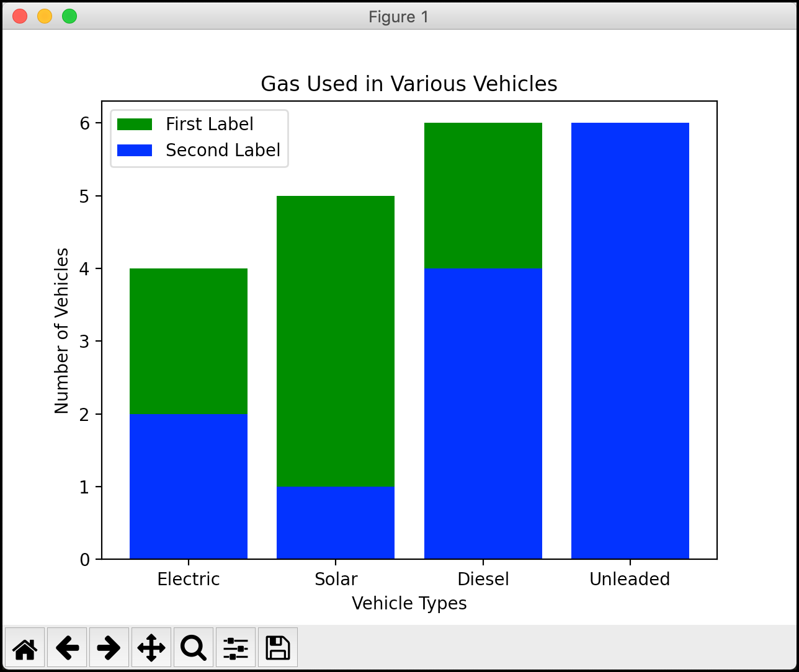The image size is (799, 672).
Task: Click the blue Unleaded bar
Action: pos(630,341)
